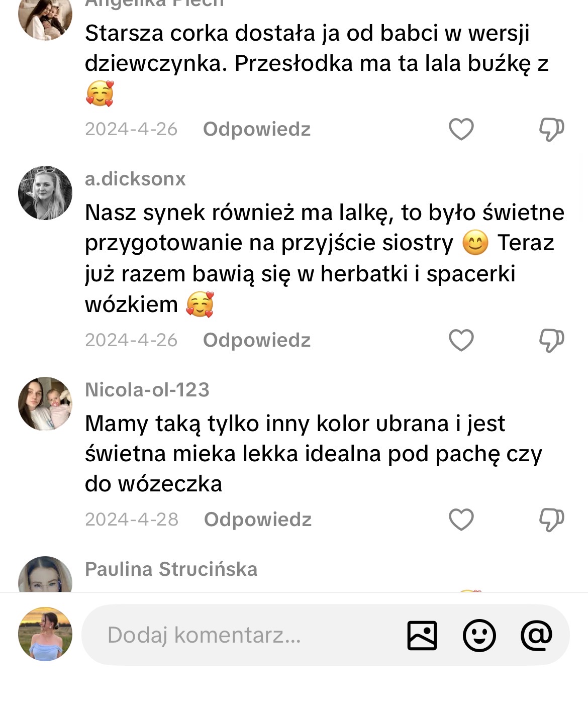588x720 pixels.
Task: Focus the 'Dodaj komentarz...' input field
Action: pyautogui.click(x=241, y=635)
